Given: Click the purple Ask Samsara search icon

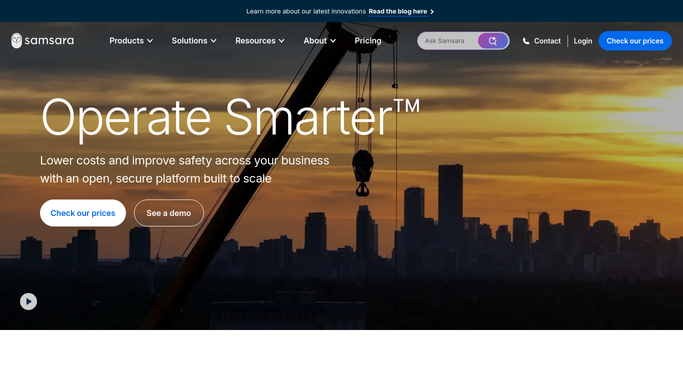Looking at the screenshot, I should [493, 41].
